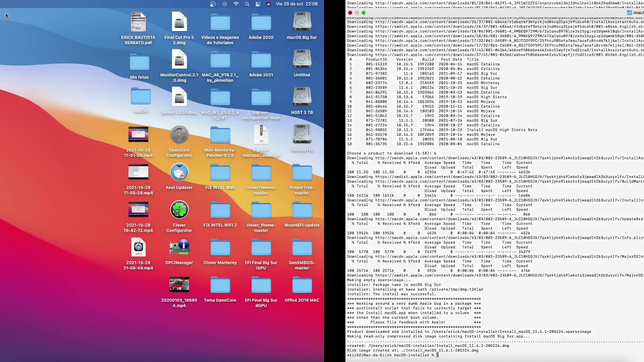Screen dimensions: 644x362
Task: Click 'Disk image created at' output line
Action: tap(413, 350)
